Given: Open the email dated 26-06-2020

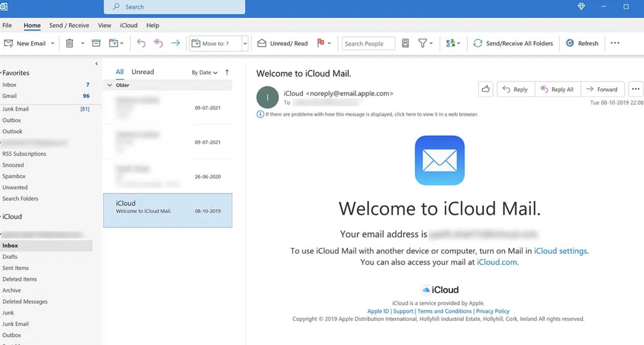Looking at the screenshot, I should [168, 176].
